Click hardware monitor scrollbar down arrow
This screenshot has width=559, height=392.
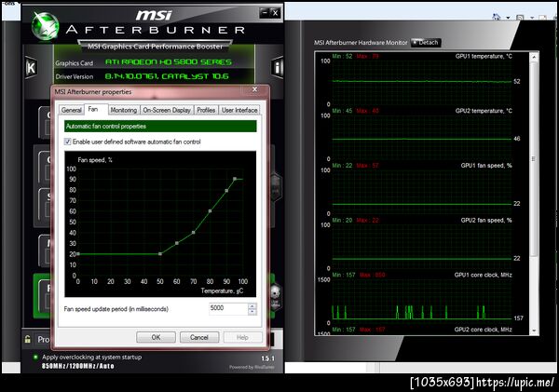534,331
